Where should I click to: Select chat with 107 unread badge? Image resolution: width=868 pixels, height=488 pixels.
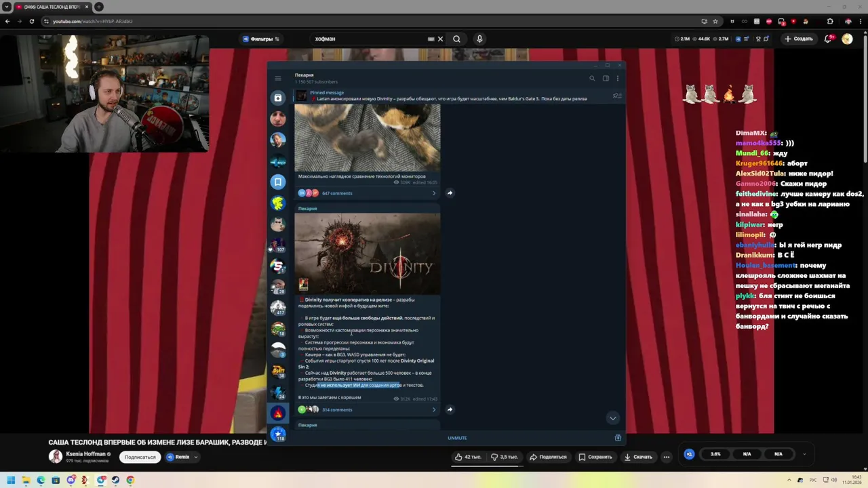tap(277, 244)
